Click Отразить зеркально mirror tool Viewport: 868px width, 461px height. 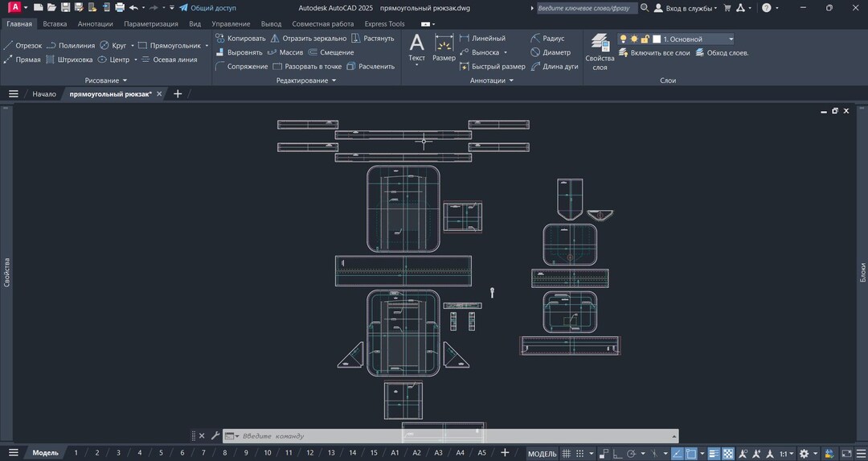pos(309,39)
